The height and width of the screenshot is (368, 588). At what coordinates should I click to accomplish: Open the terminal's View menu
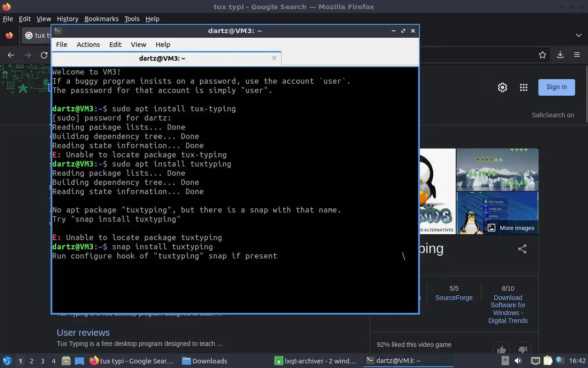click(138, 45)
